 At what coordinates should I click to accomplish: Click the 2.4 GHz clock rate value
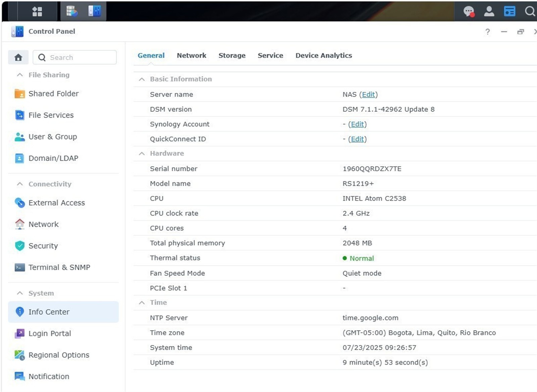(356, 213)
